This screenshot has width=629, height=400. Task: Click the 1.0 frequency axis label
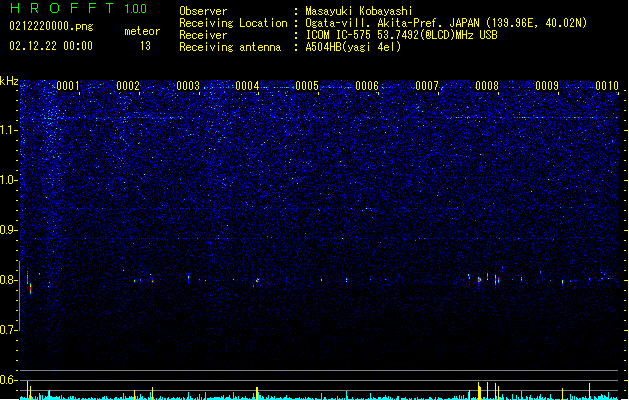[8, 180]
